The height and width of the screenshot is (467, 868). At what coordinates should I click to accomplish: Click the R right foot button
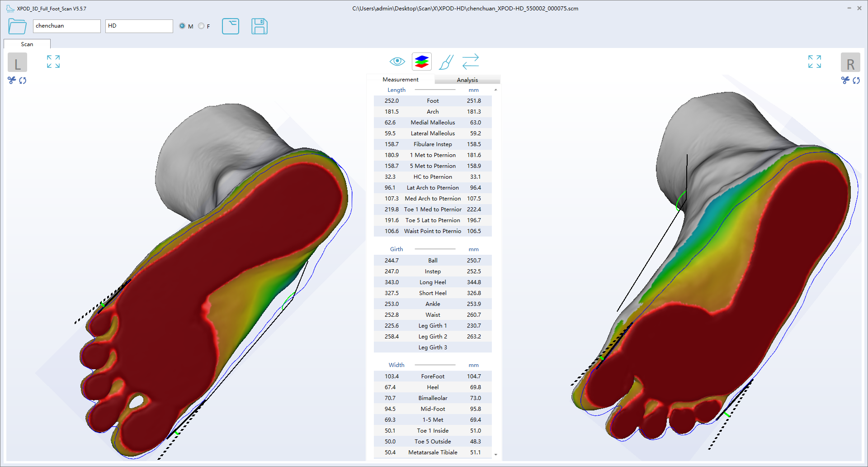[850, 63]
